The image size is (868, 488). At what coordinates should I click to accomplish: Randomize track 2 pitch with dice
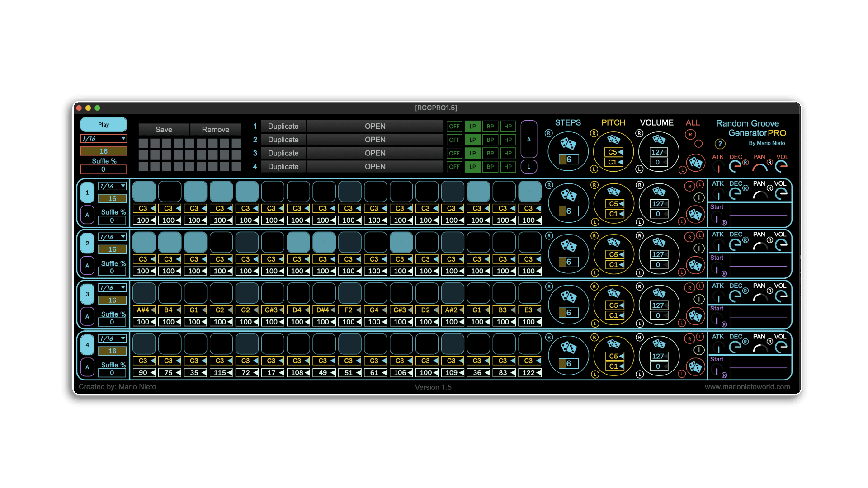[613, 242]
